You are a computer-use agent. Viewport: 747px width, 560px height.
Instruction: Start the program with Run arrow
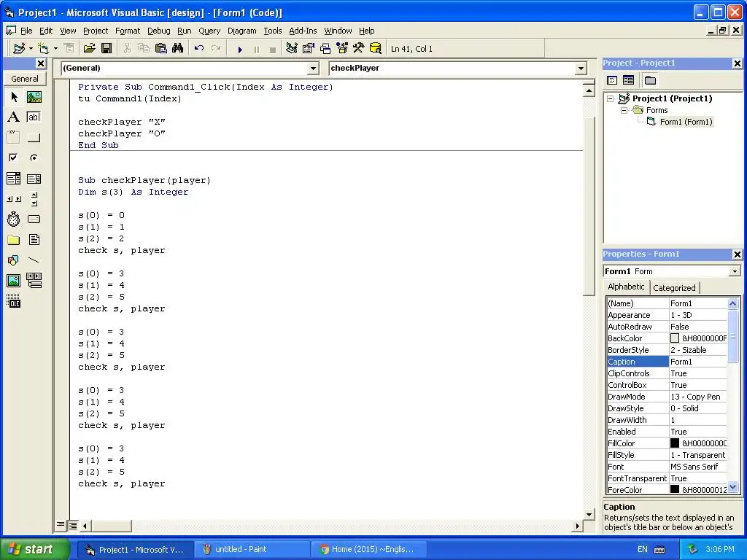240,49
